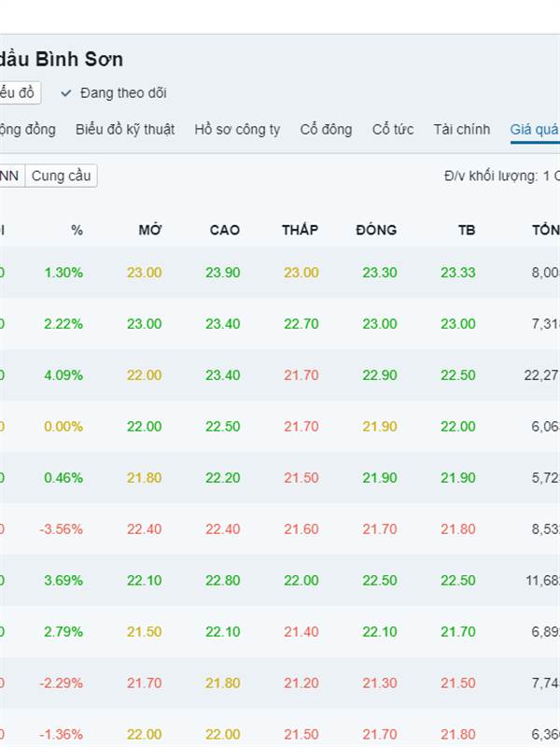Toggle the 'Đang theo dõi' following status

(x=114, y=92)
